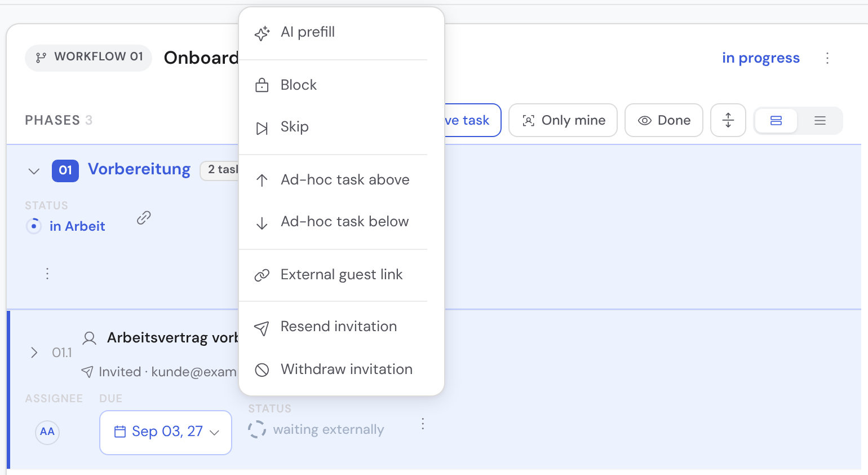868x475 pixels.
Task: Click the AI prefill sparkle icon
Action: point(262,33)
